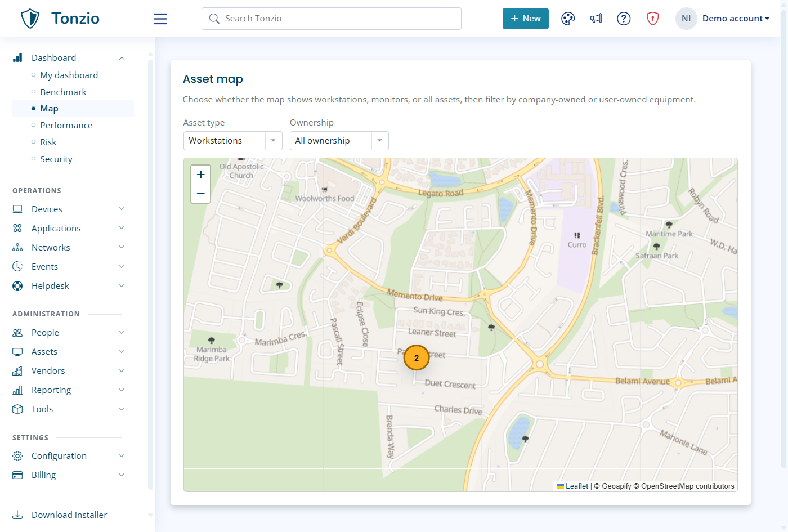
Task: Click the map cluster marker labeled 2
Action: pyautogui.click(x=417, y=357)
